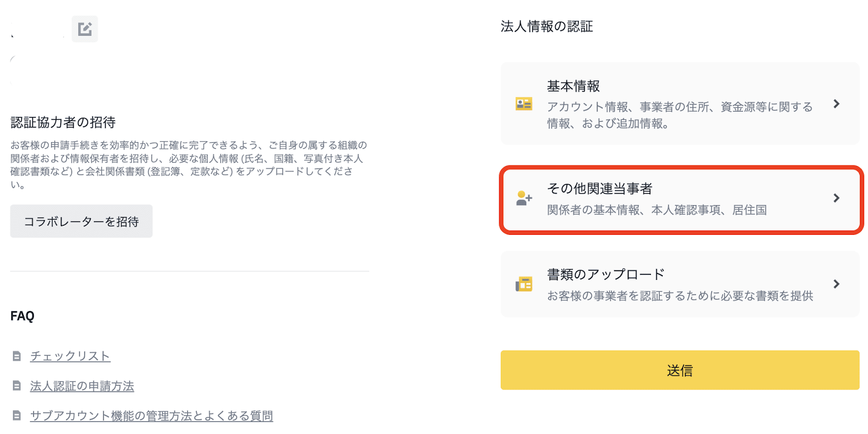The width and height of the screenshot is (868, 434).
Task: Select the 書類のアップロード section title
Action: pos(605,275)
